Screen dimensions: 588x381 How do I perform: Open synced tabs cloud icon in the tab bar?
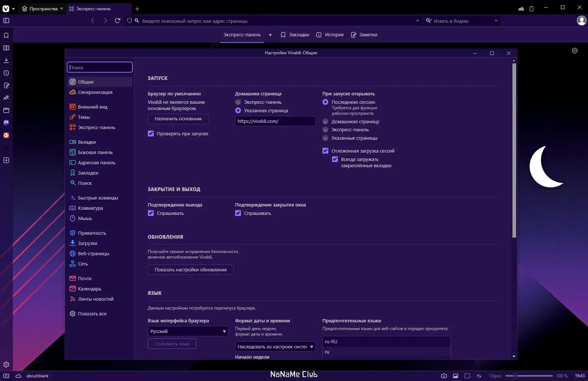click(x=521, y=9)
